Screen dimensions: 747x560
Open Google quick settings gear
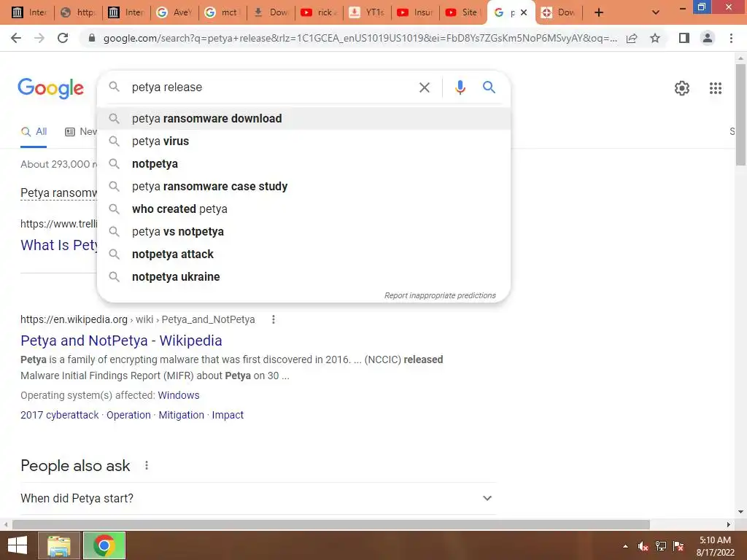[682, 88]
